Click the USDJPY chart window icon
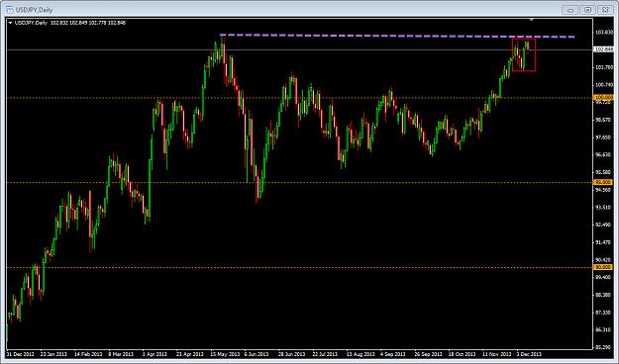 [x=9, y=10]
